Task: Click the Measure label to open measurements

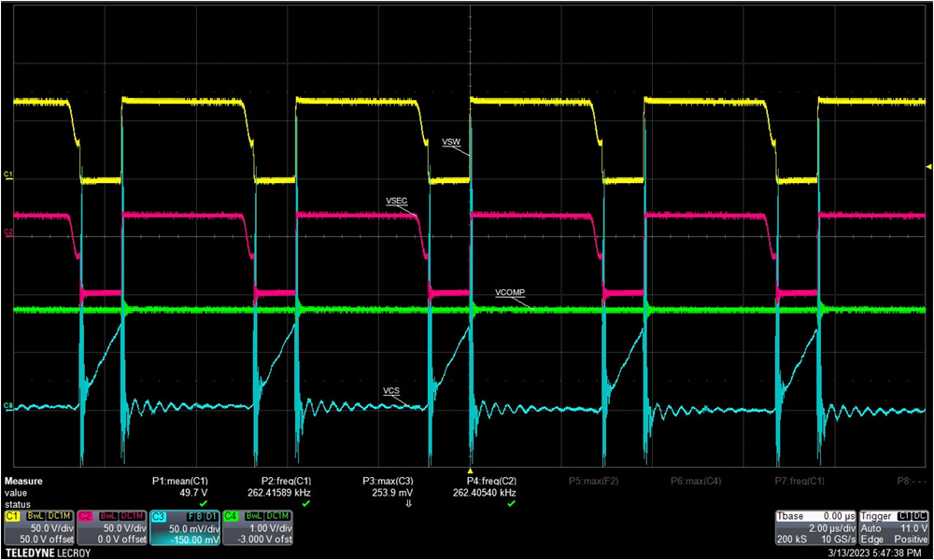Action: 23,481
